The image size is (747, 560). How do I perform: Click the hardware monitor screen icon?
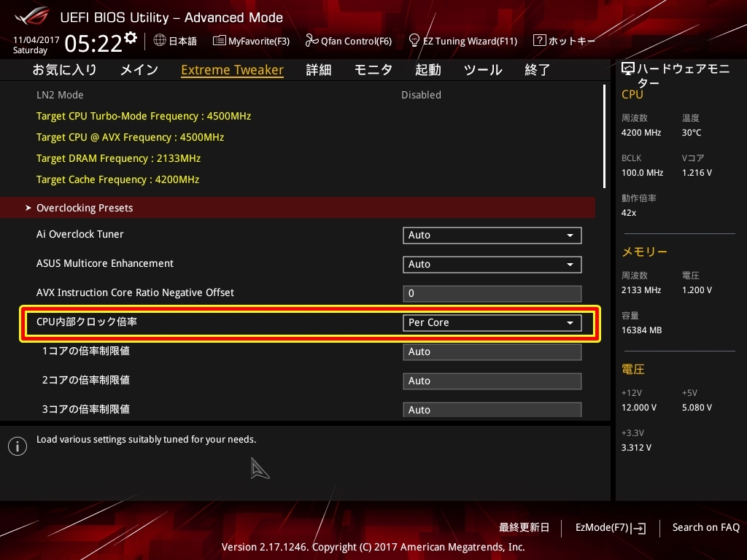click(628, 69)
